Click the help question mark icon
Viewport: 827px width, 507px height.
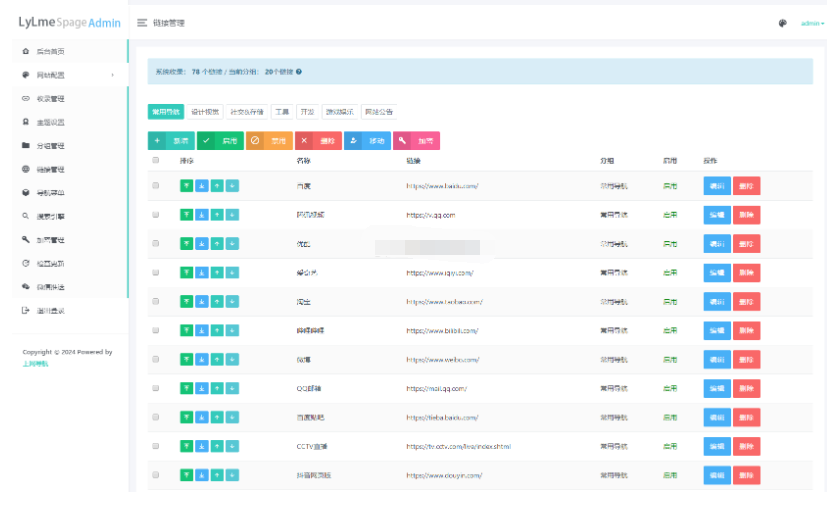pos(299,72)
